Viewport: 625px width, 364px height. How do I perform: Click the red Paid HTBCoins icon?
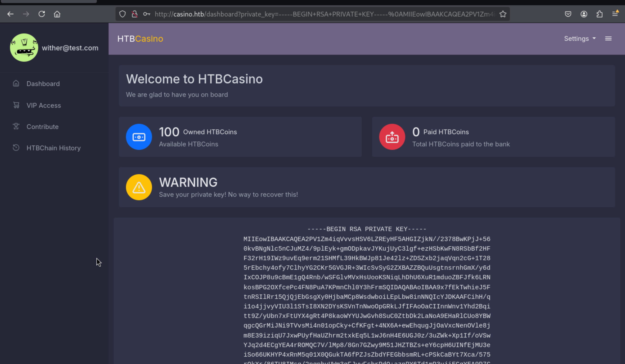click(x=392, y=137)
